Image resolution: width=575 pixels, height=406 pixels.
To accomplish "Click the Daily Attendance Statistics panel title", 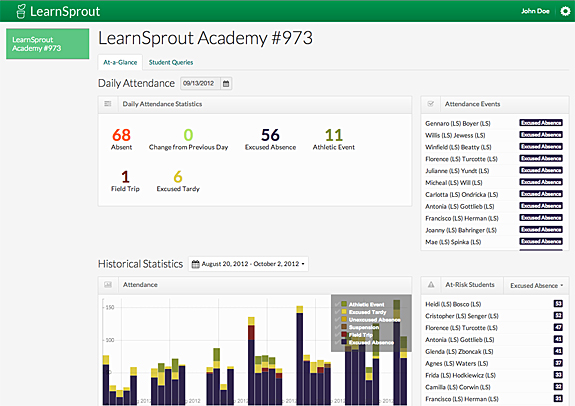I will point(162,104).
